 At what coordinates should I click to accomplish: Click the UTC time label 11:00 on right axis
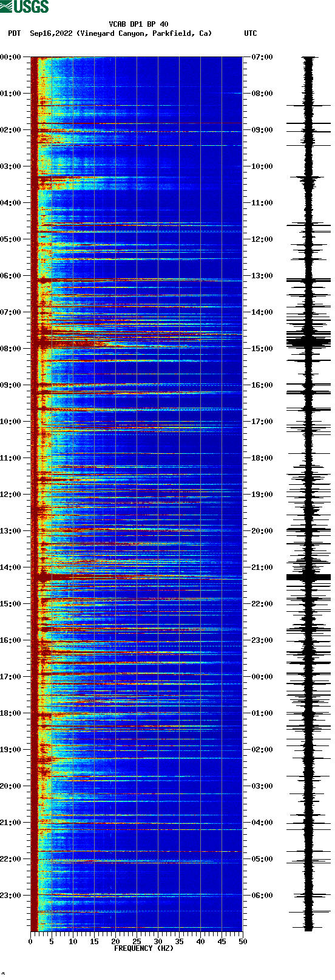click(262, 203)
